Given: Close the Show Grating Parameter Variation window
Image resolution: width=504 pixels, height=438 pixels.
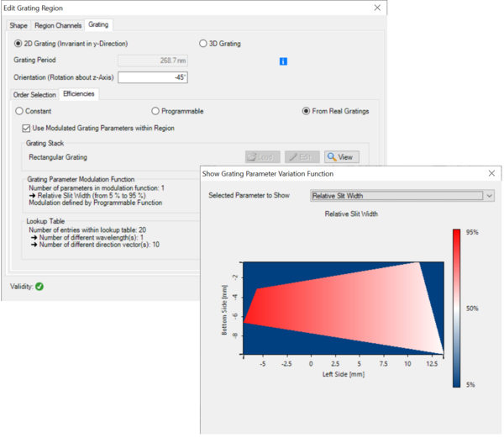Looking at the screenshot, I should (x=491, y=173).
